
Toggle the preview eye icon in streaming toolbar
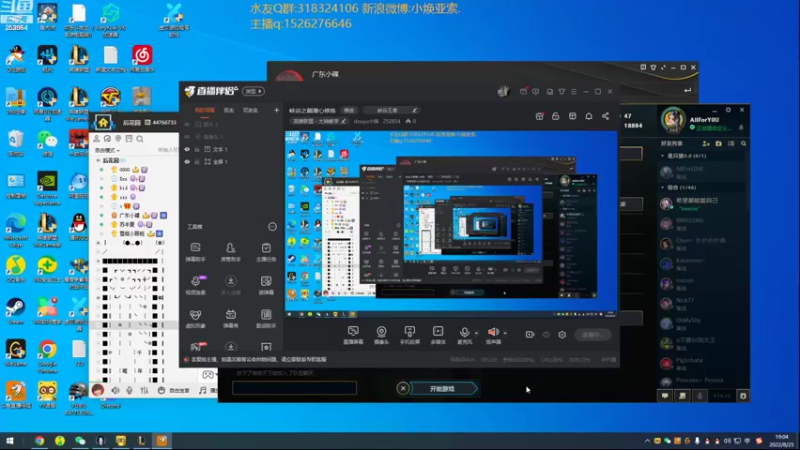coord(546,335)
